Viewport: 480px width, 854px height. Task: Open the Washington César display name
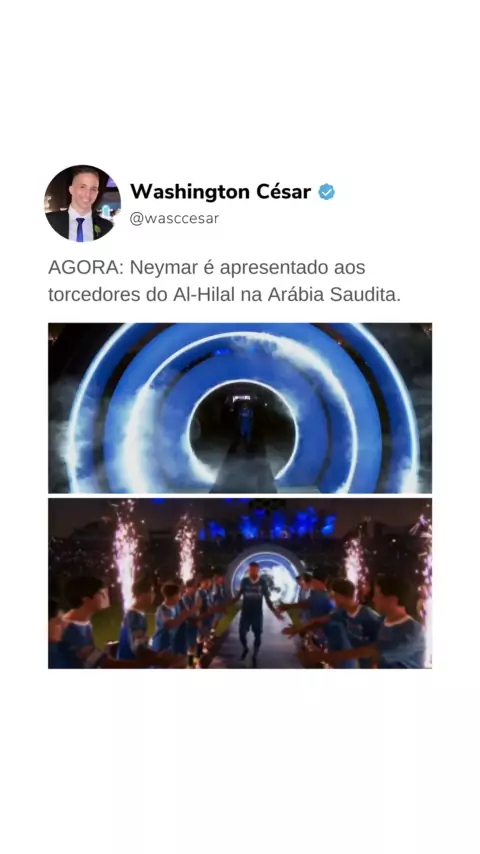pyautogui.click(x=221, y=192)
